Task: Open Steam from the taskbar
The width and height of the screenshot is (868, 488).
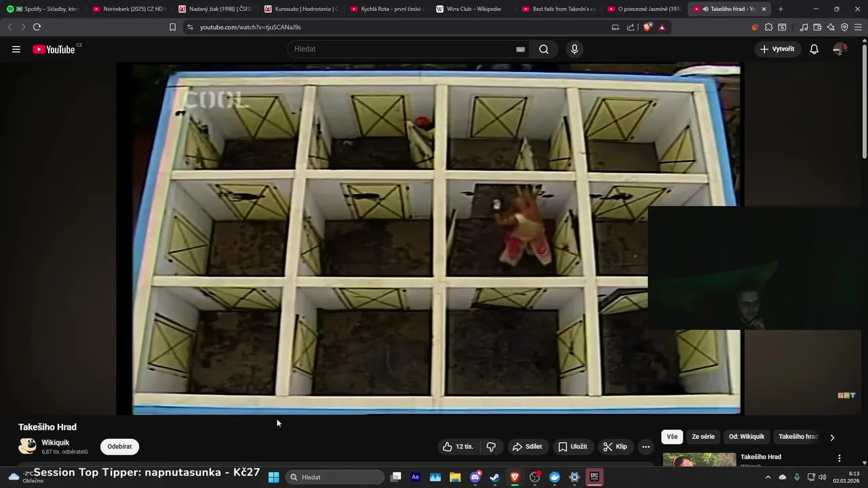Action: click(495, 477)
